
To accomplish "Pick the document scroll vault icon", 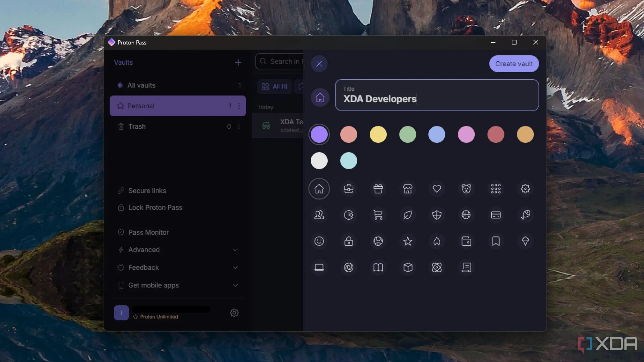I will pos(466,267).
